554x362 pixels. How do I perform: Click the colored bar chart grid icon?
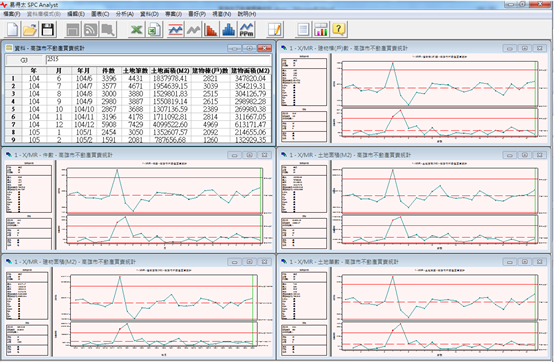coord(321,29)
